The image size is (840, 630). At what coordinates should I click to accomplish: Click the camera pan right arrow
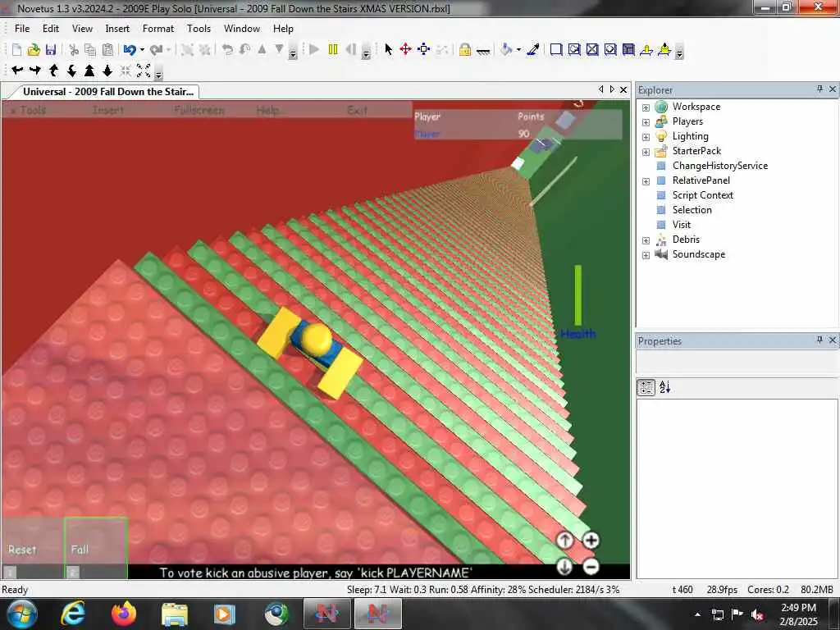[x=35, y=71]
